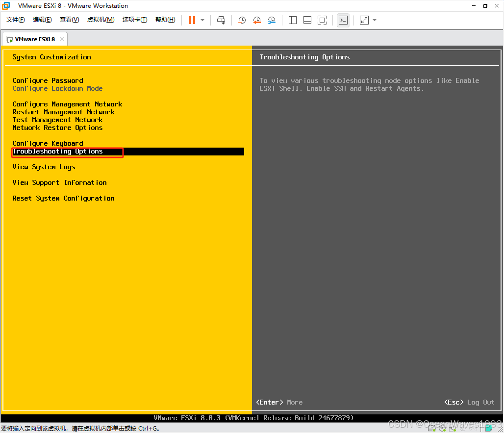Close the VMware ESXi 8 tab
The width and height of the screenshot is (504, 433).
tap(62, 39)
